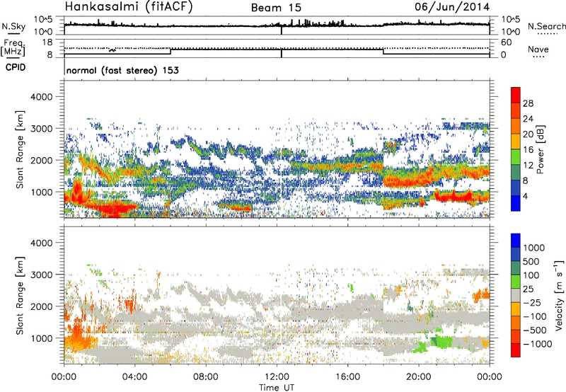
Task: Pick the red bottom segment of Velocity colorbar
Action: [516, 350]
